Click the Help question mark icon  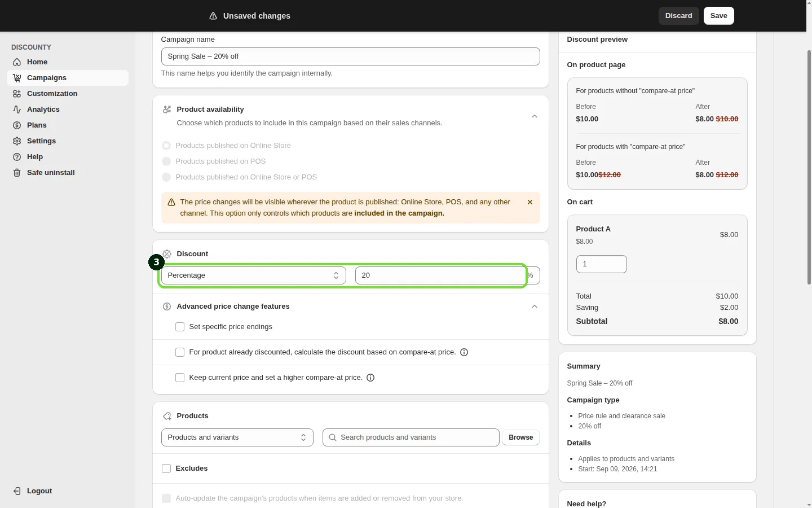pos(17,157)
